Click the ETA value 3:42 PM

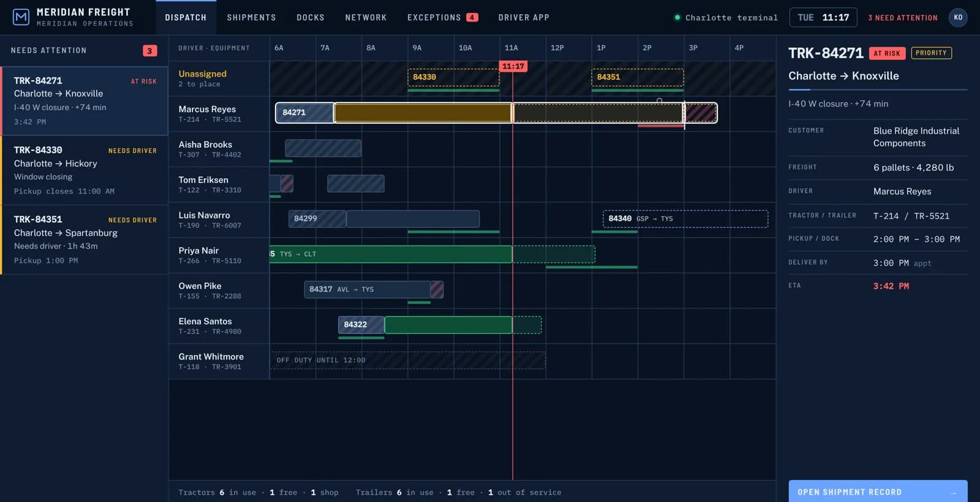pyautogui.click(x=891, y=286)
